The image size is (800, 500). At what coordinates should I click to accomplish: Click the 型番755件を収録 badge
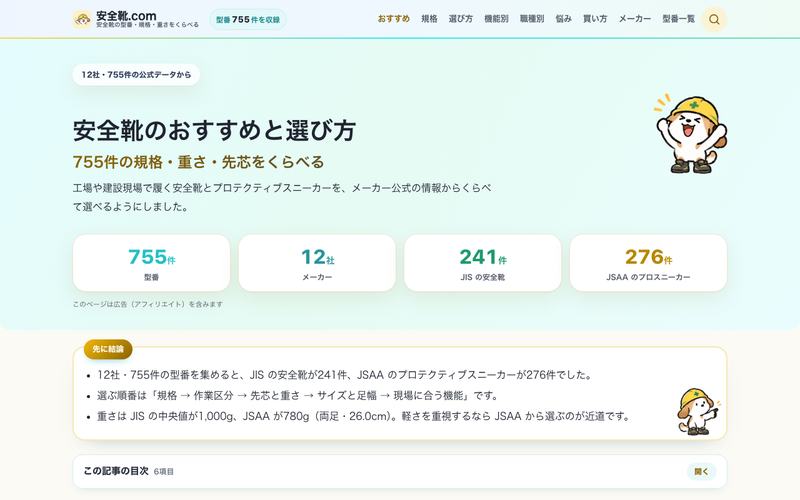tap(248, 19)
